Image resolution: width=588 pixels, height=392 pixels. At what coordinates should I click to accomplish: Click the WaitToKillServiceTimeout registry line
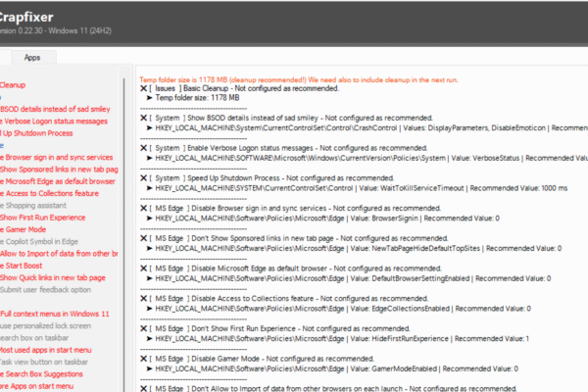click(357, 188)
